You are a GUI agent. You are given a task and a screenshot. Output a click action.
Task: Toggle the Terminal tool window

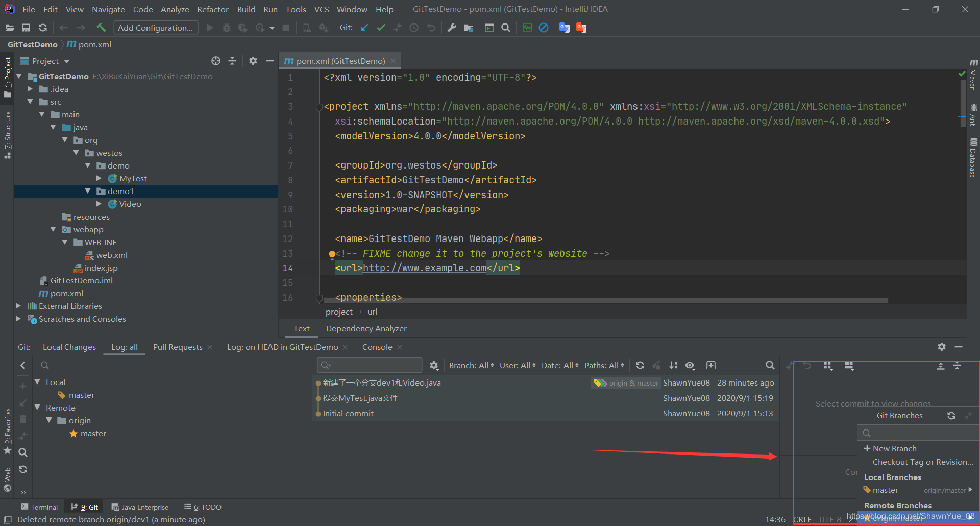[39, 507]
